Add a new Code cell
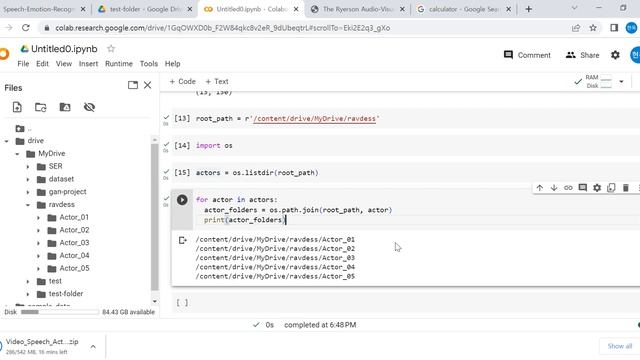 pos(182,81)
